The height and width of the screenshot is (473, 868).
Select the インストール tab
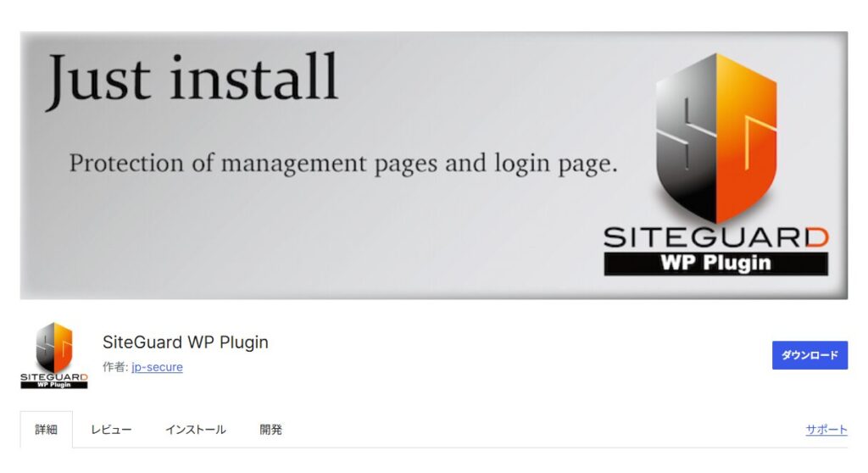(196, 429)
